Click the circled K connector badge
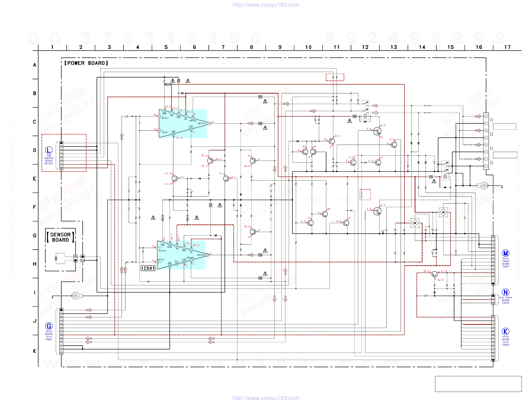Screen dimensions: 532x400 (x=505, y=331)
